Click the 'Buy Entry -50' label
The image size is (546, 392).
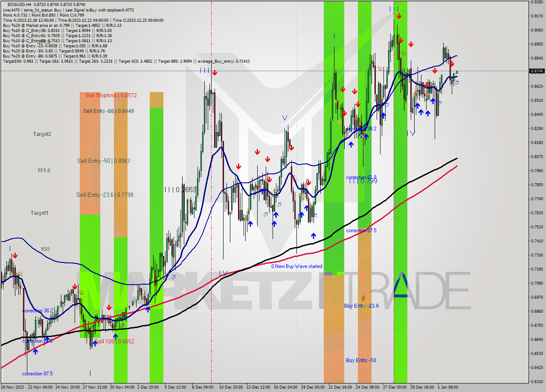(x=361, y=360)
